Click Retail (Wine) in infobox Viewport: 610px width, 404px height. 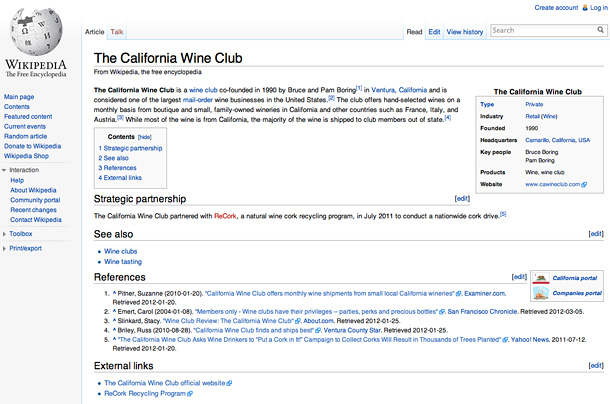click(x=541, y=116)
